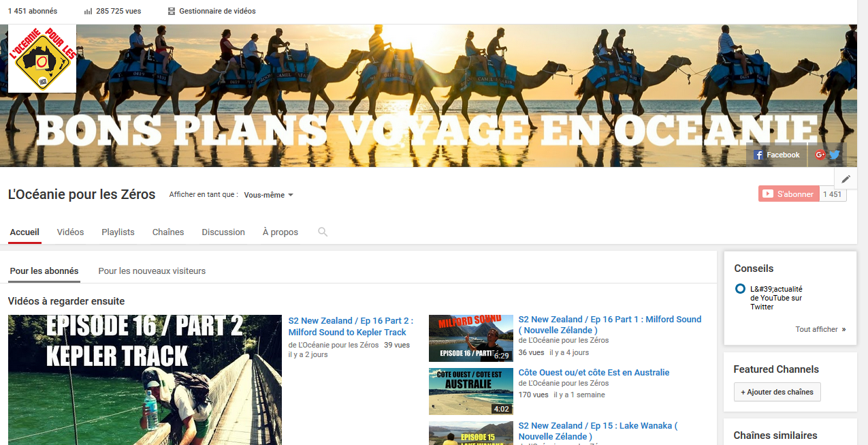
Task: Click the 1 451 subscriber counter beside S'abonner
Action: [833, 194]
